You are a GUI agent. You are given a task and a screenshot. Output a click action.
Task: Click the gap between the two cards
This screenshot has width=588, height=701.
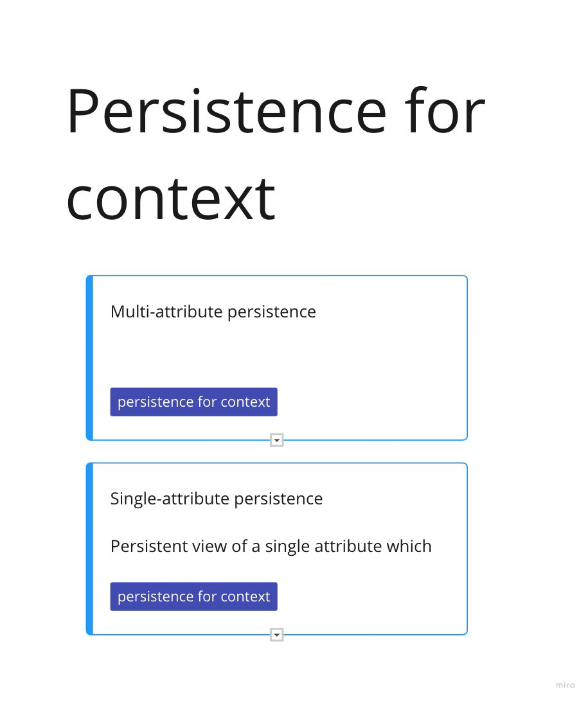coord(276,452)
